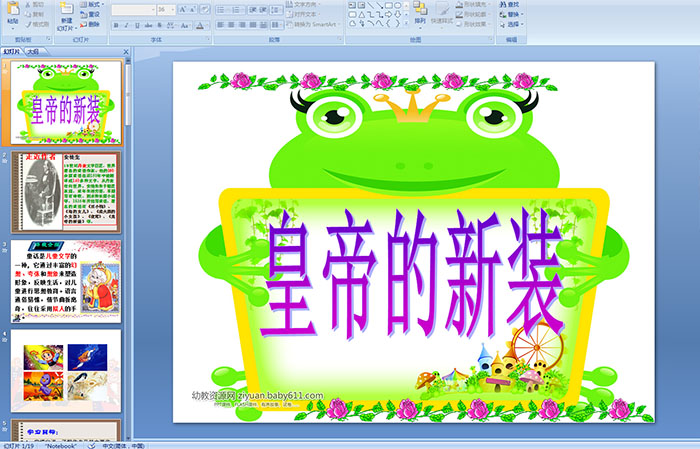The height and width of the screenshot is (449, 700).
Task: Click the Font Color A swatch
Action: 200,26
